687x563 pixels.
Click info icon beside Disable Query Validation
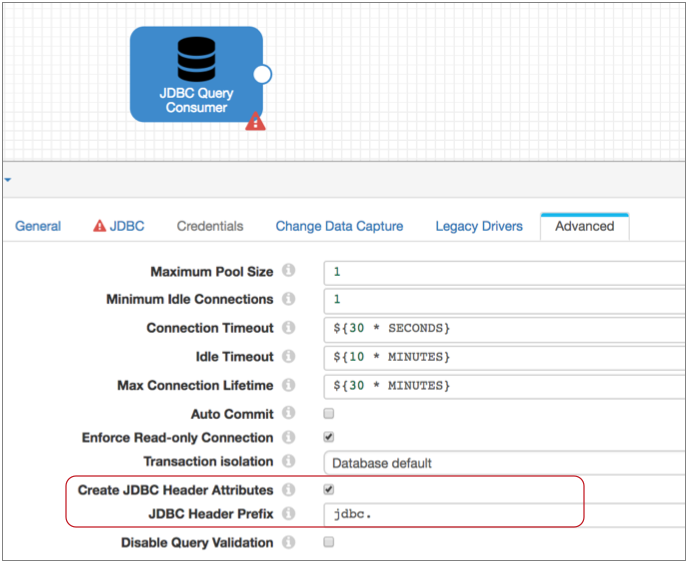coord(288,543)
